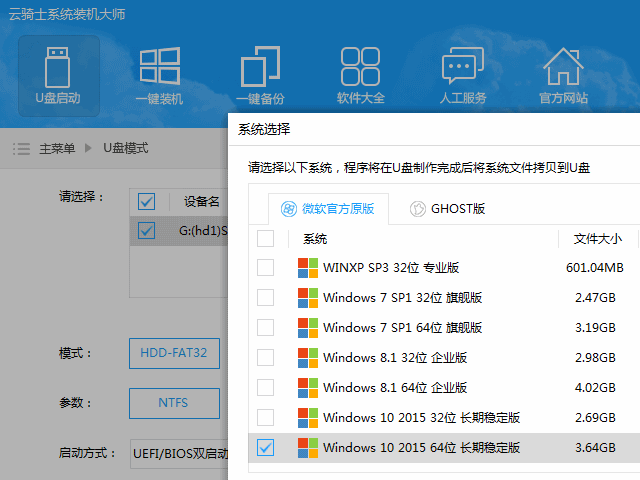Click the 2.69GB size value
Image resolution: width=640 pixels, height=480 pixels.
tap(595, 418)
